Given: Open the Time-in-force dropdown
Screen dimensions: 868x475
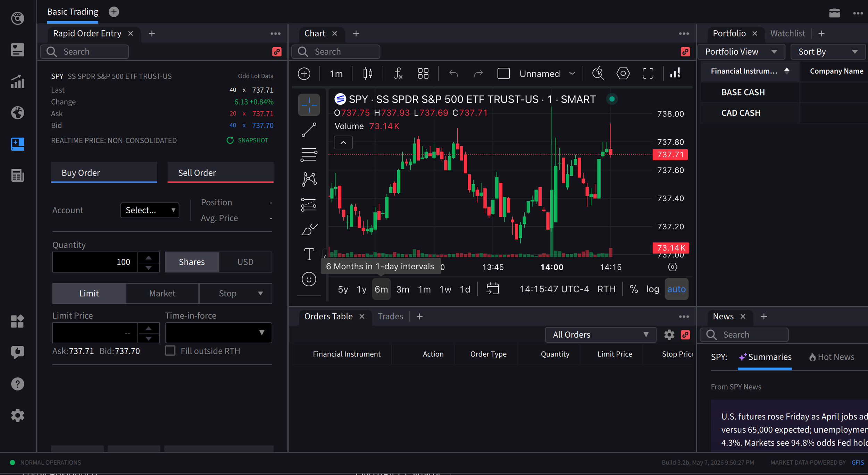Looking at the screenshot, I should (218, 333).
